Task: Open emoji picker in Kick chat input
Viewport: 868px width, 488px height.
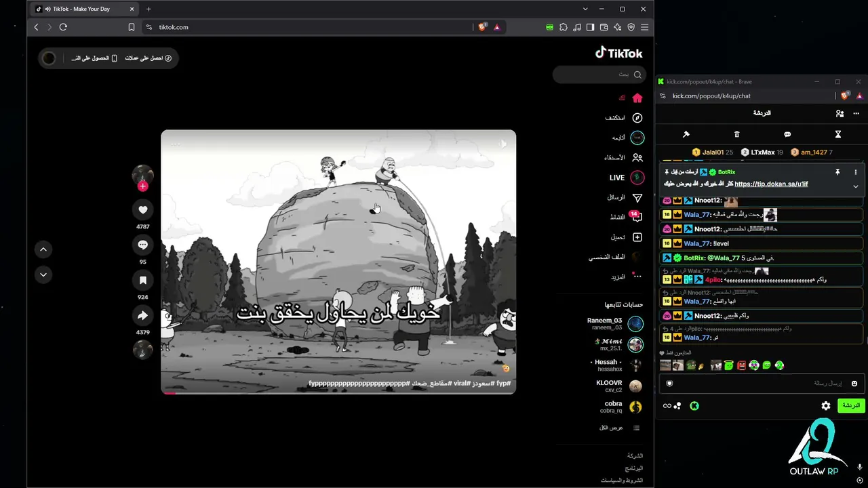Action: tap(854, 384)
